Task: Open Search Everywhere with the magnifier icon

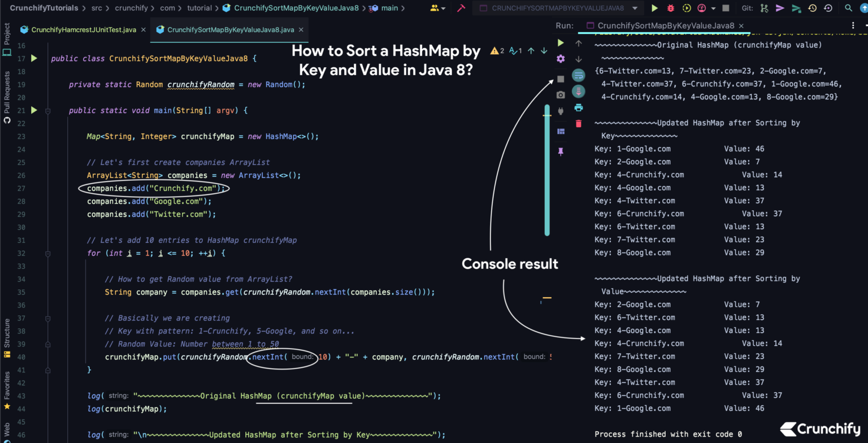Action: tap(848, 8)
